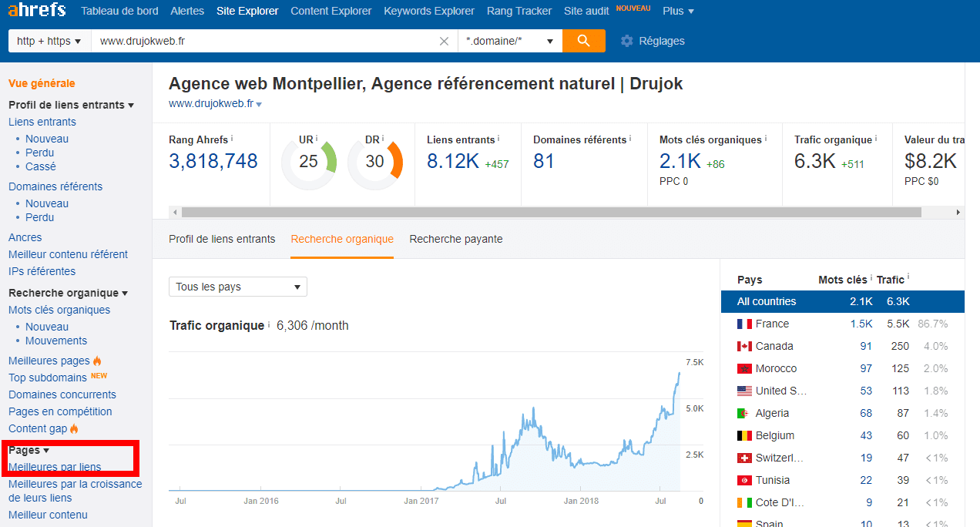Open Keywords Explorer in top menu
This screenshot has width=980, height=527.
point(429,11)
